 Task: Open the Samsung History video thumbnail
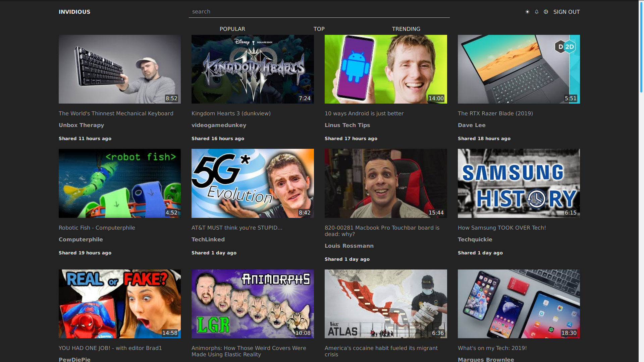[x=519, y=183]
